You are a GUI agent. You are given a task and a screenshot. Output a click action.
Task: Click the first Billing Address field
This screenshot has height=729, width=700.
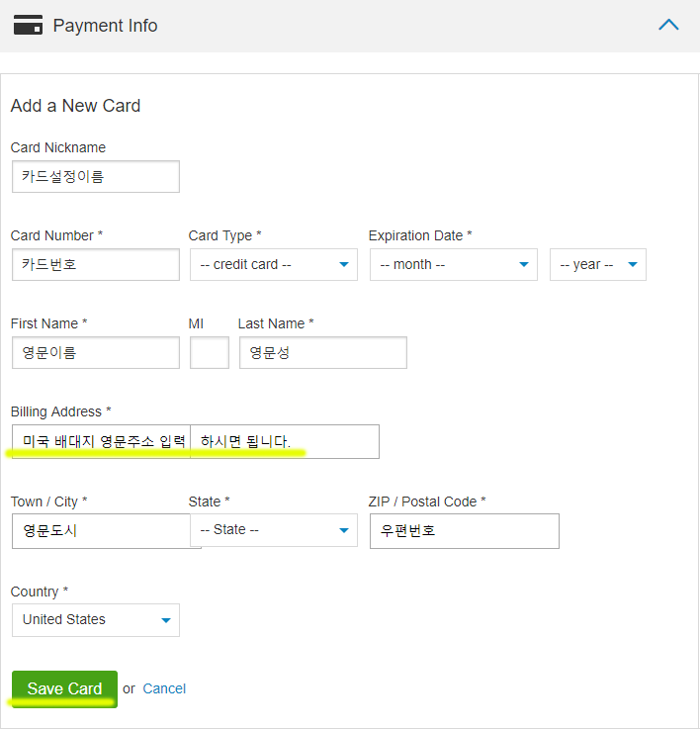click(101, 442)
